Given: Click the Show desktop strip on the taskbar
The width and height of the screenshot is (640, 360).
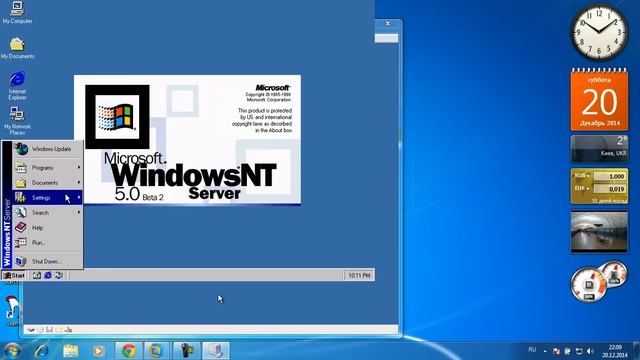Looking at the screenshot, I should click(637, 351).
